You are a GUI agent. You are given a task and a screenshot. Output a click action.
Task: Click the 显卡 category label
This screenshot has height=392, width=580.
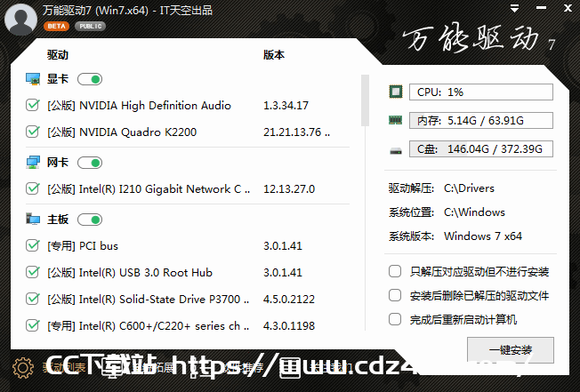point(58,79)
